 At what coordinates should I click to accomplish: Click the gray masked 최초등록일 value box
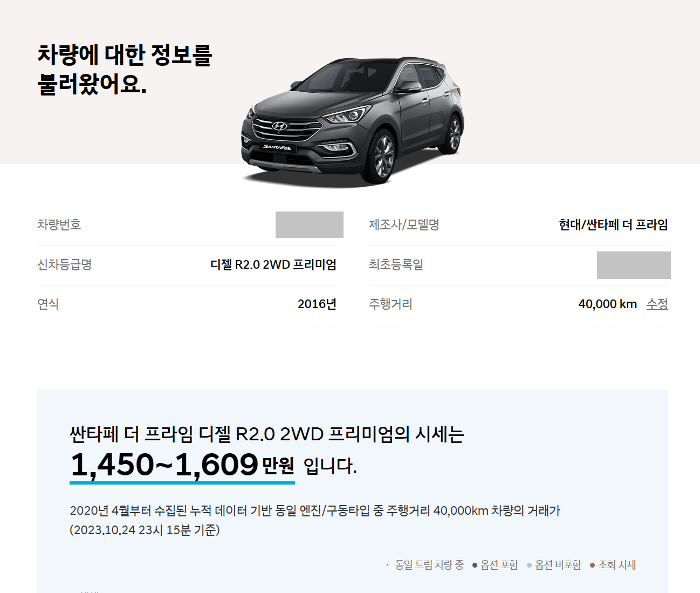[x=634, y=265]
